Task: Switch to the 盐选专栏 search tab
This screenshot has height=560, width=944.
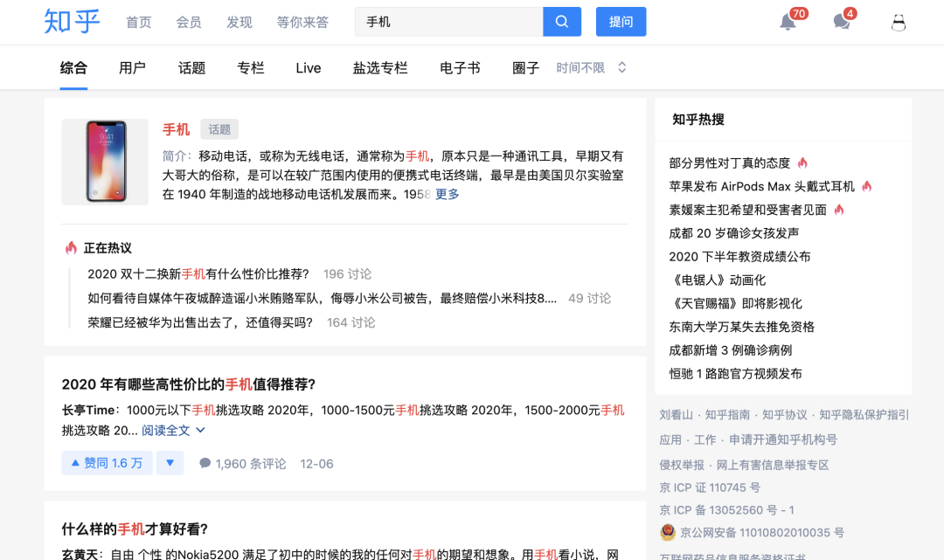Action: (380, 68)
